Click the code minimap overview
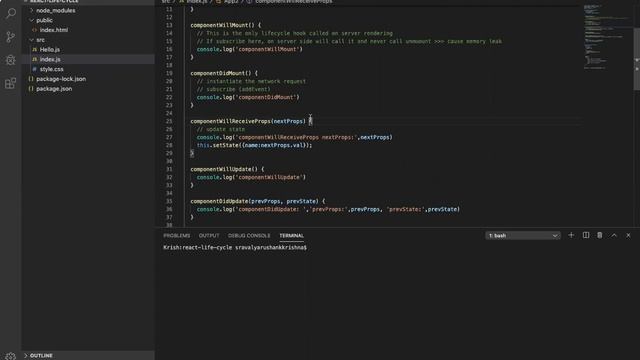Viewport: 640px width, 360px height. tap(607, 37)
